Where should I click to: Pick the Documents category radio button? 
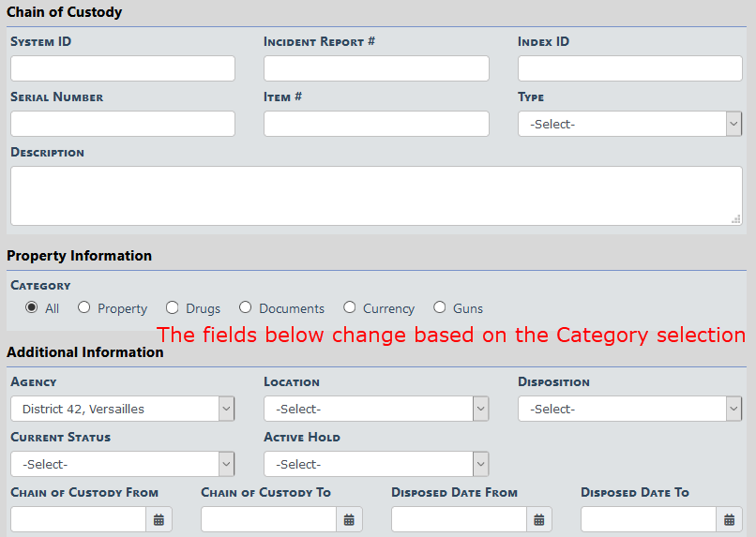tap(246, 307)
